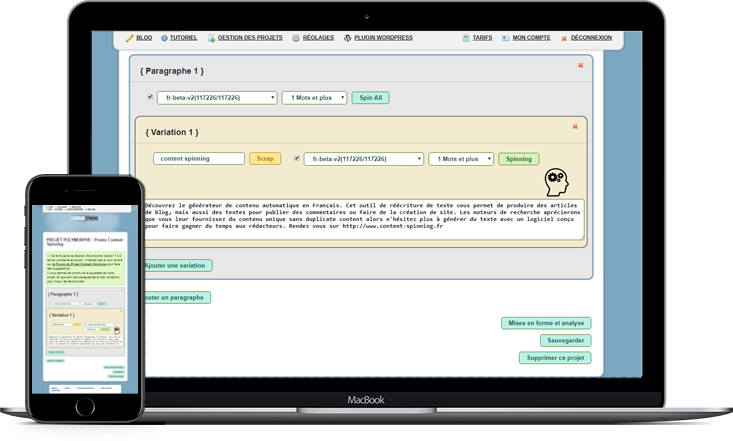This screenshot has height=441, width=733.
Task: Click the Blog pencil icon
Action: pyautogui.click(x=129, y=38)
